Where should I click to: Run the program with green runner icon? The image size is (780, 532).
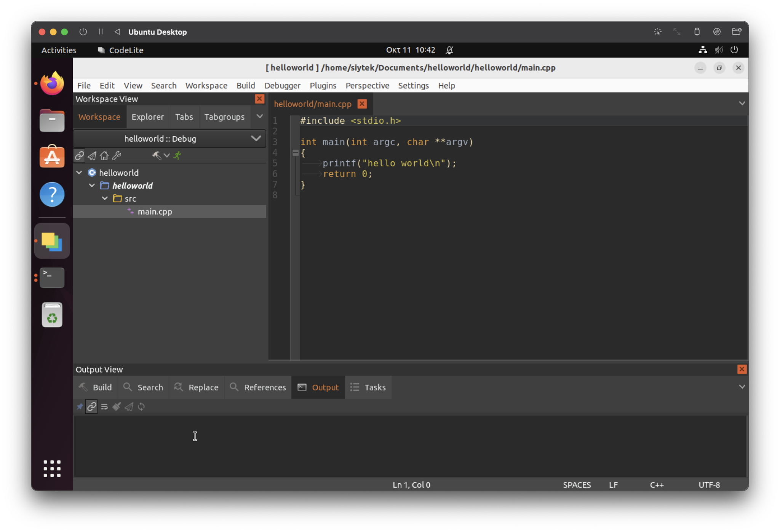[177, 156]
